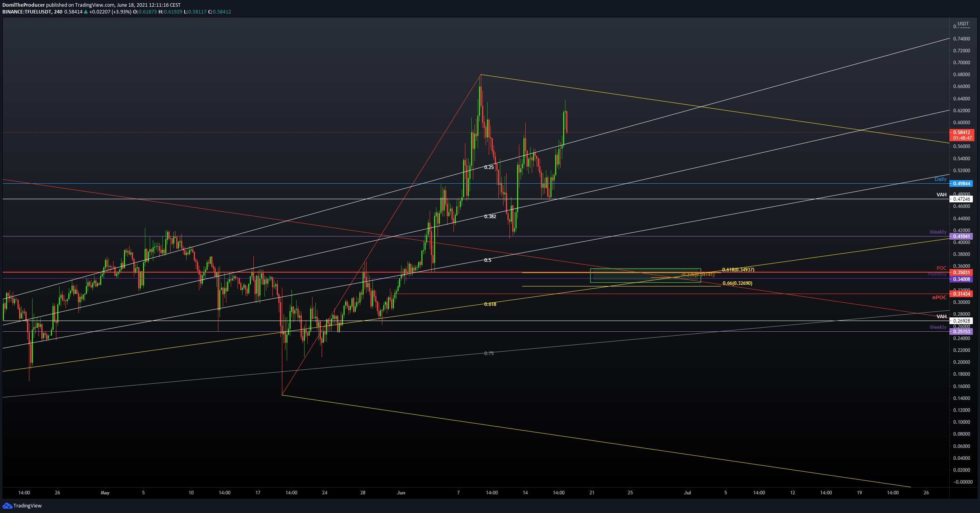Viewport: 980px width, 513px height.
Task: Click the BINANCE:TFUELUSDT symbol label
Action: [27, 12]
